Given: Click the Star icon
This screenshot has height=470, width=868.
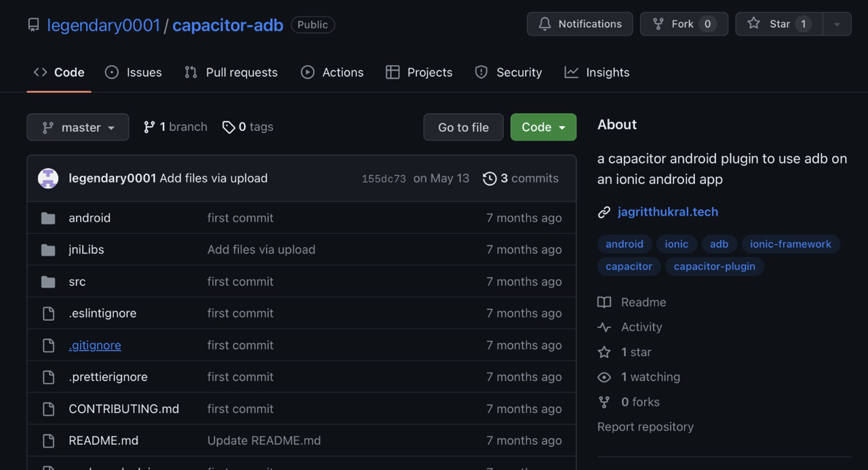Looking at the screenshot, I should 753,24.
